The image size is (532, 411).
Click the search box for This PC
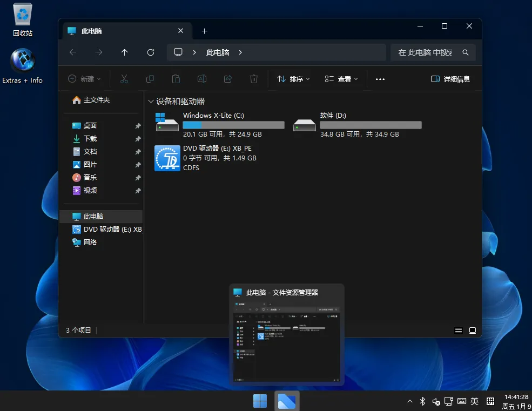(427, 52)
